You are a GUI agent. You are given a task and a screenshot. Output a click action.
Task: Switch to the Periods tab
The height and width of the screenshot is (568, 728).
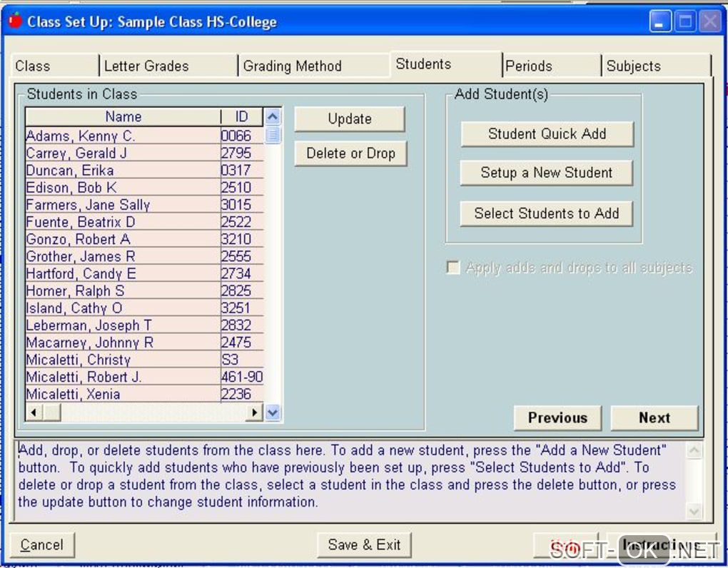[552, 66]
